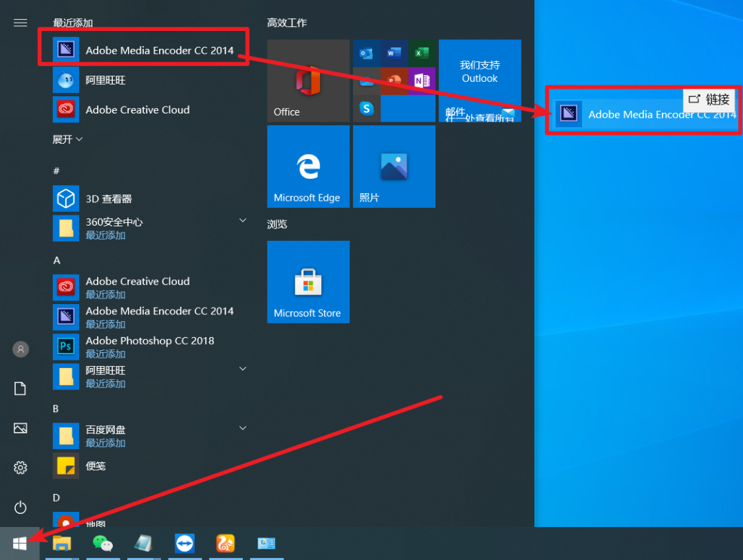The height and width of the screenshot is (560, 743).
Task: Open the Documents icon in the Start sidebar
Action: click(x=20, y=389)
